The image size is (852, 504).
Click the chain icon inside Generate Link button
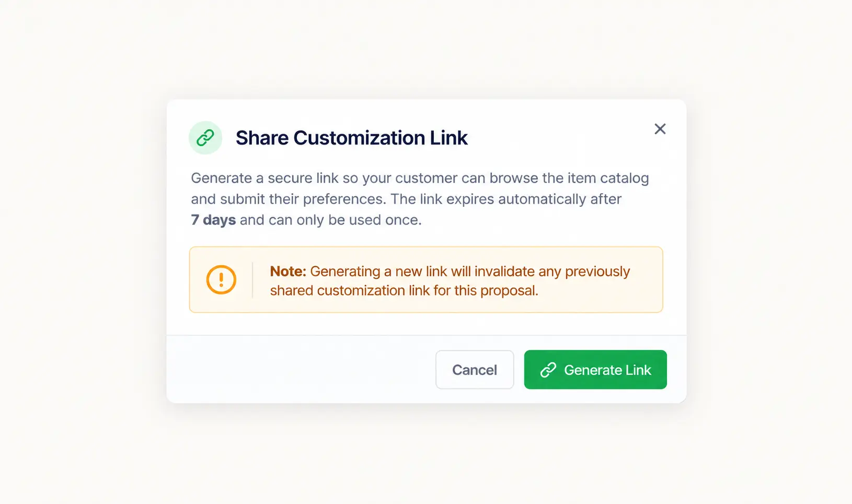(548, 370)
